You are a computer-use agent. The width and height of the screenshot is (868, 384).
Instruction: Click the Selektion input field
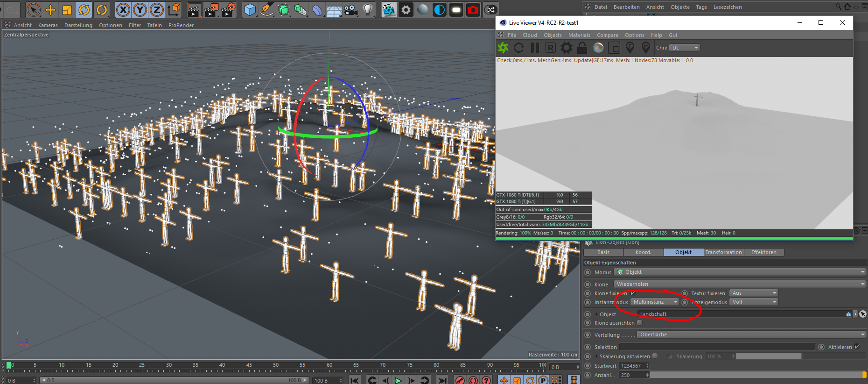click(x=717, y=347)
